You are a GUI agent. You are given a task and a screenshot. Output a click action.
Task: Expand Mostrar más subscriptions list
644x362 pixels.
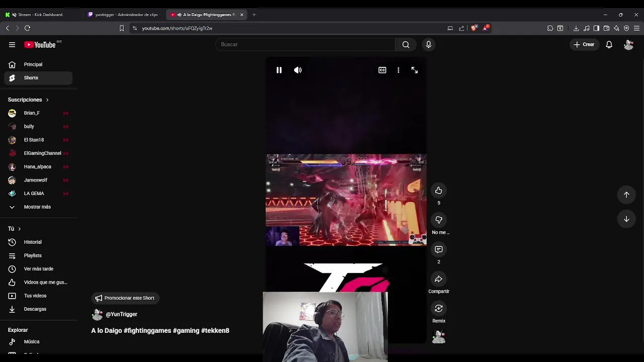[x=38, y=207]
